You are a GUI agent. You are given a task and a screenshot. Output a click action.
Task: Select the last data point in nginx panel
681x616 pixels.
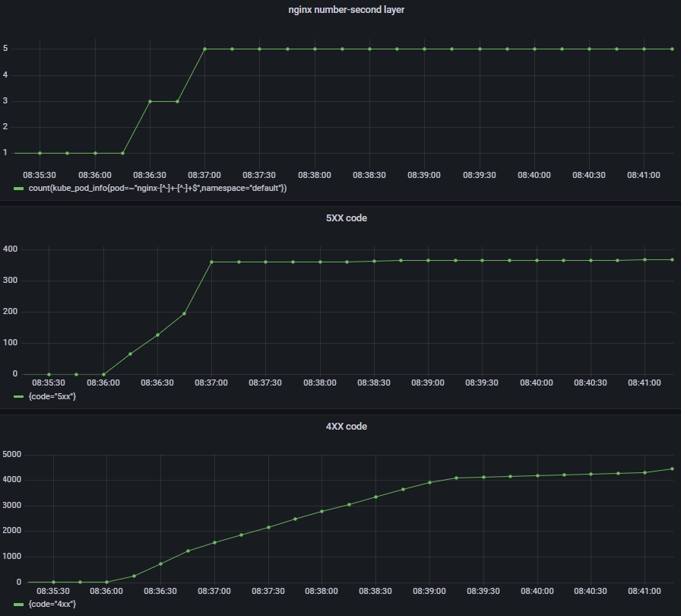pyautogui.click(x=672, y=49)
